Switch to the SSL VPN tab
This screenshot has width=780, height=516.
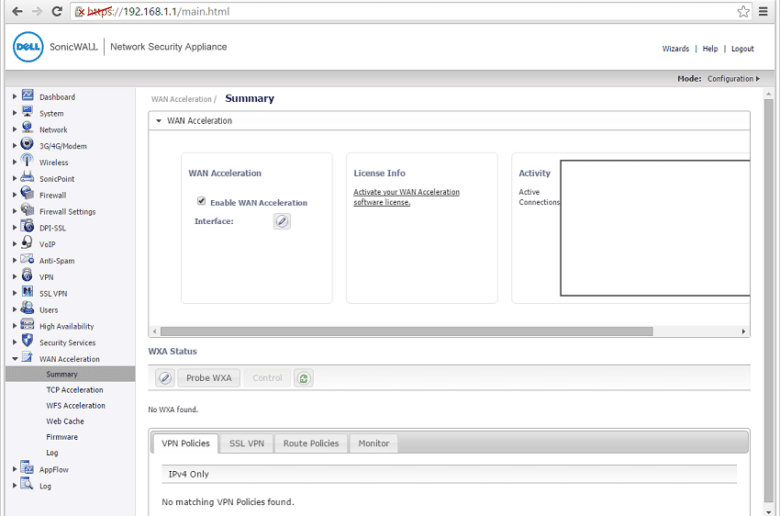click(x=247, y=443)
